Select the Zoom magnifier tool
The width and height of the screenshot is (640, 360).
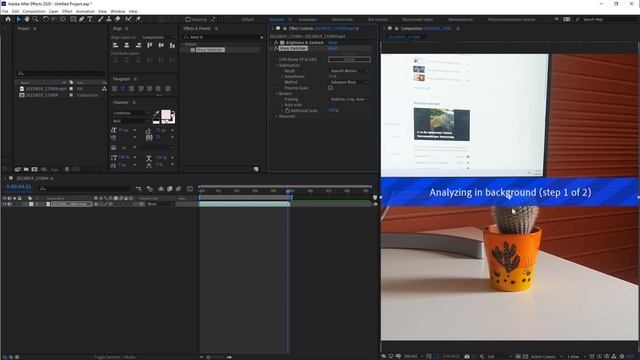[x=36, y=19]
